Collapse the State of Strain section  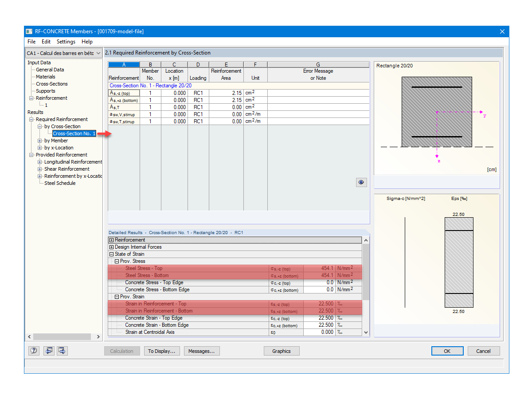tap(111, 254)
